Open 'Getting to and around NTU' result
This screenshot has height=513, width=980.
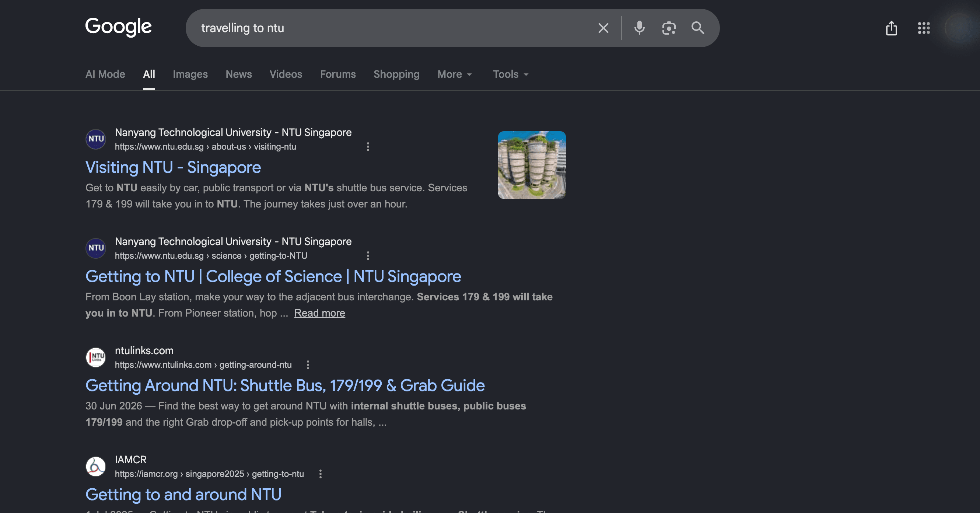[183, 495]
